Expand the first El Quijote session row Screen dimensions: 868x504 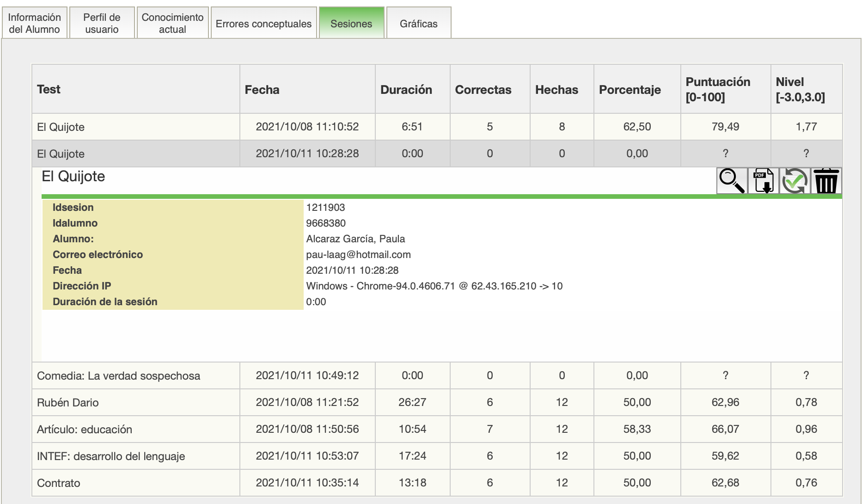[x=135, y=127]
